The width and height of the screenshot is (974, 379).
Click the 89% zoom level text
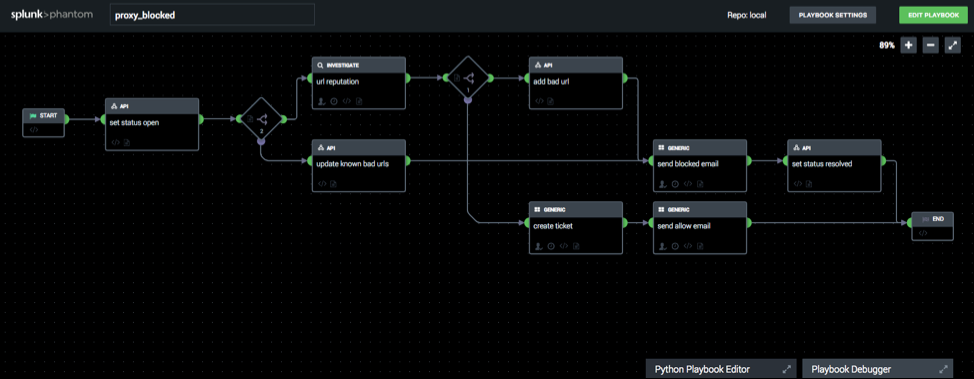pyautogui.click(x=886, y=45)
